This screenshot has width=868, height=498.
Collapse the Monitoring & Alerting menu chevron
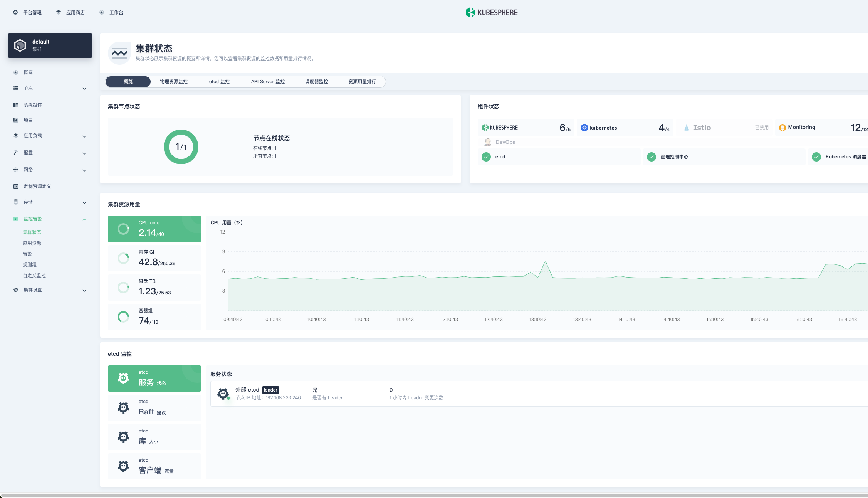pos(84,220)
